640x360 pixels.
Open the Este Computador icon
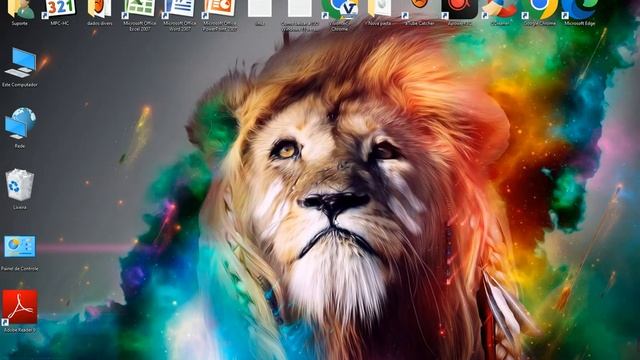click(20, 67)
